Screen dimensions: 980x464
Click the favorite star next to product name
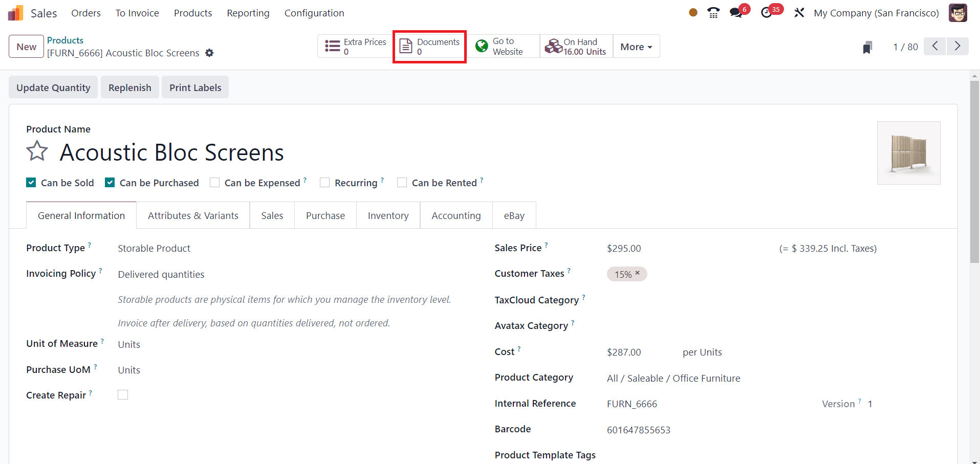37,151
